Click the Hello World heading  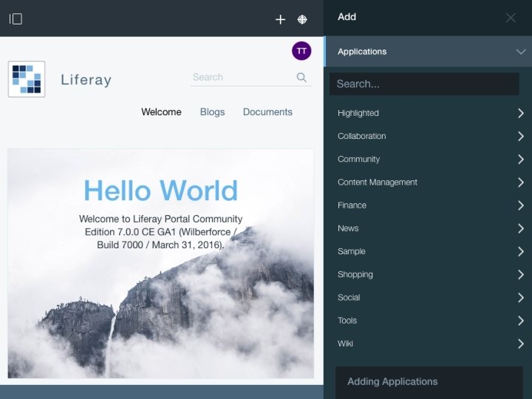[160, 191]
